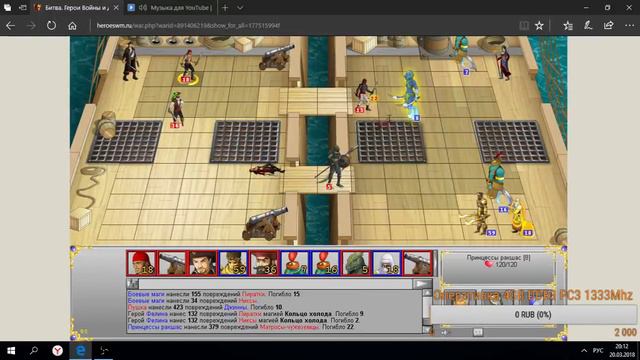Click chat channel icon beside input
Screen dimensions: 640x360
[133, 284]
